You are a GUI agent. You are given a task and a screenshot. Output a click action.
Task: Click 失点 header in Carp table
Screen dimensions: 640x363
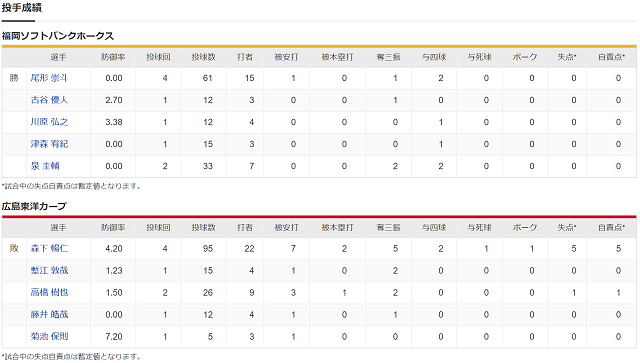pos(567,227)
